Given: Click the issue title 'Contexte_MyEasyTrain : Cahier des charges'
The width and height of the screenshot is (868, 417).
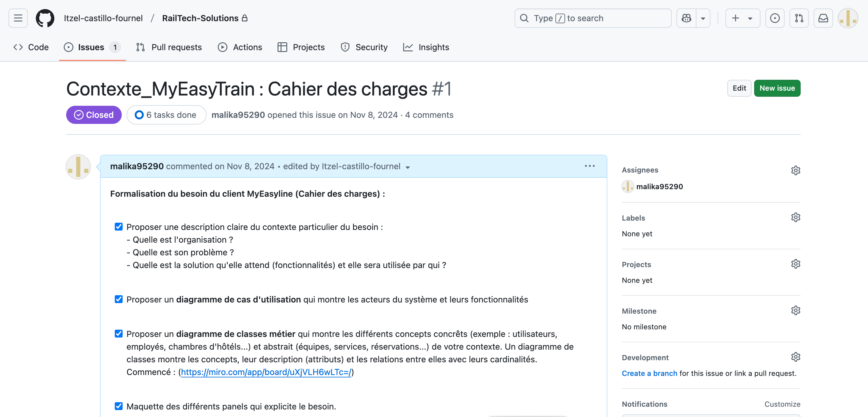Looking at the screenshot, I should coord(247,89).
